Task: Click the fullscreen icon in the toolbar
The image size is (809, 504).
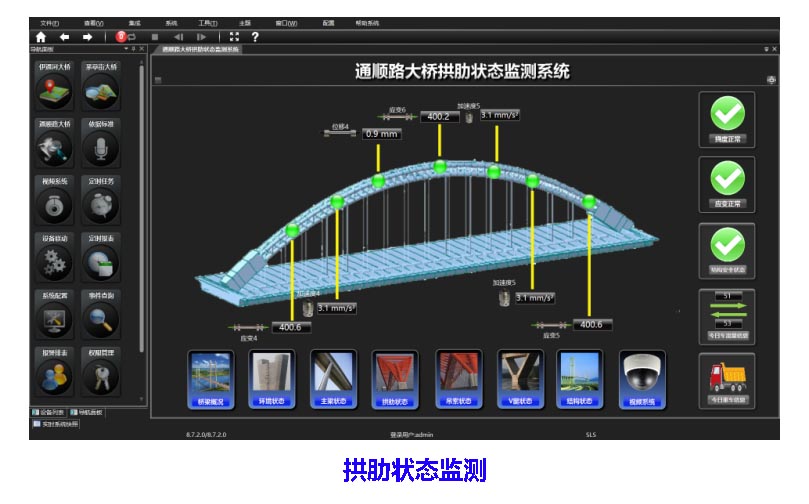Action: point(234,37)
